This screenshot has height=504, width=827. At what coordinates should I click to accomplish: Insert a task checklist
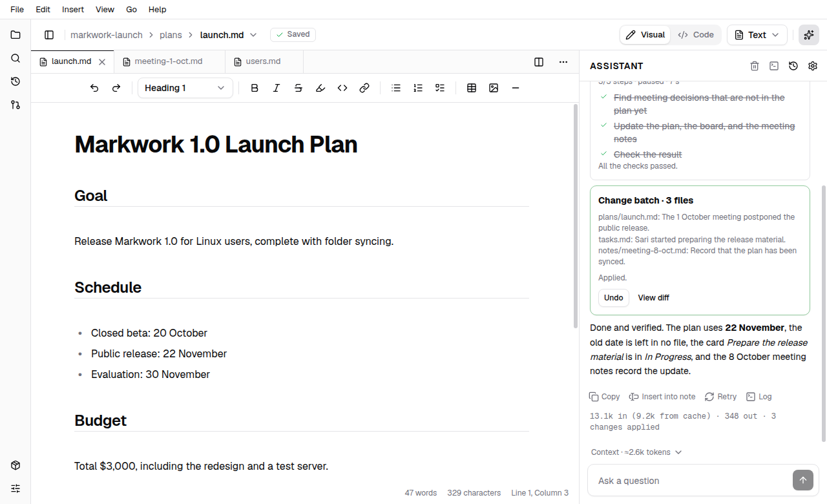click(440, 88)
